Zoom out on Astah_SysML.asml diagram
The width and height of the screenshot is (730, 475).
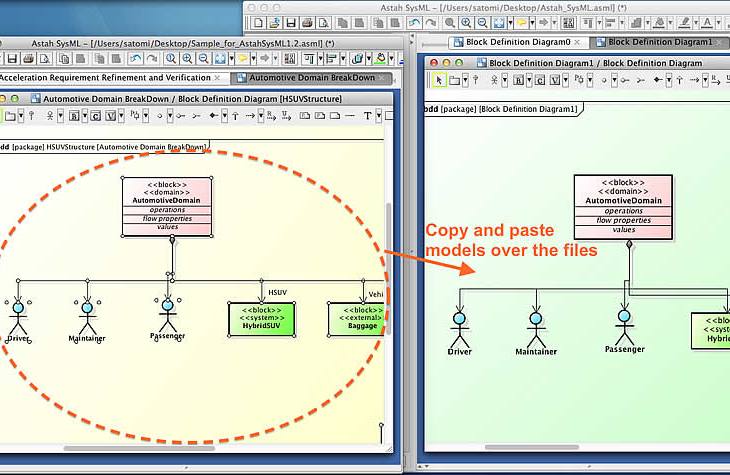pos(483,22)
